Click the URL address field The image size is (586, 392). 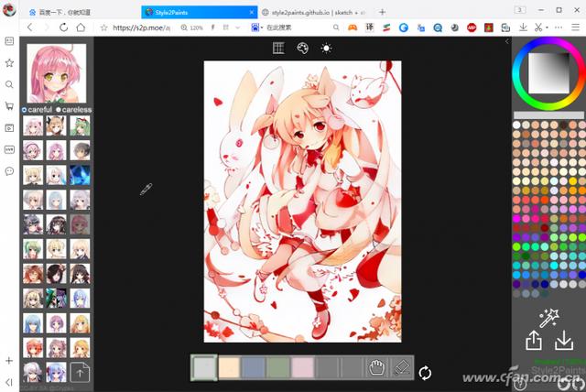coord(142,27)
